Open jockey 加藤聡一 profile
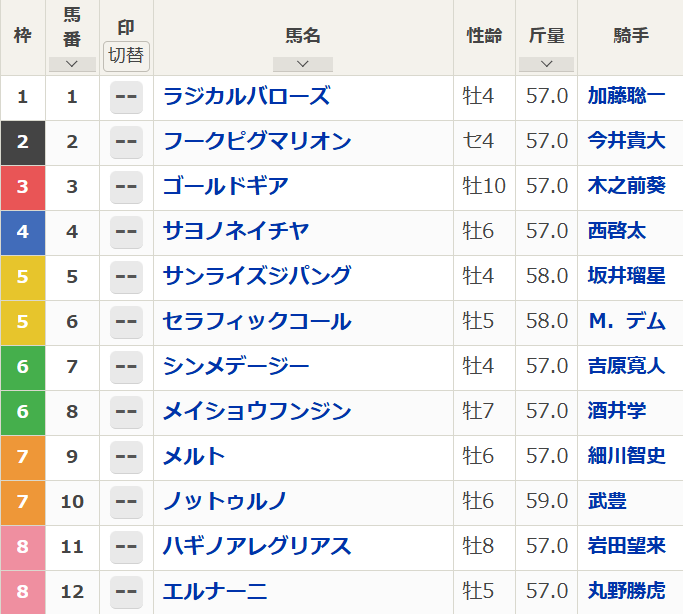This screenshot has height=614, width=683. click(x=626, y=96)
